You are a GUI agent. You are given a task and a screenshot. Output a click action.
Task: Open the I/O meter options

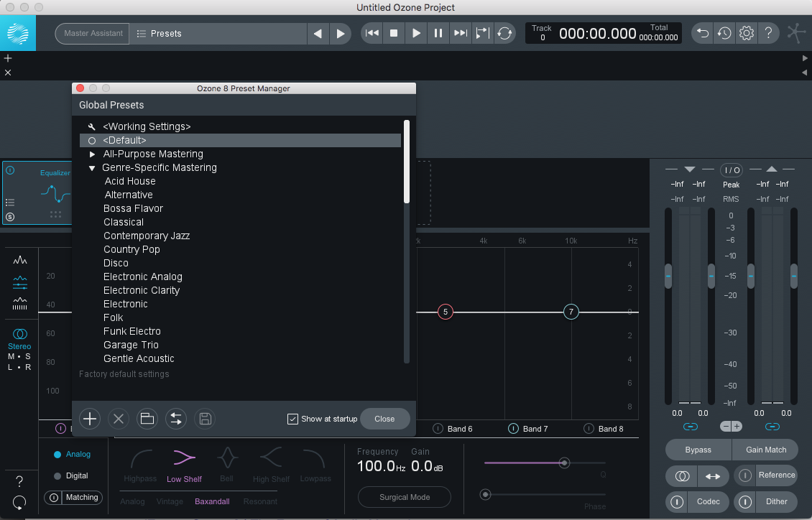pyautogui.click(x=732, y=170)
